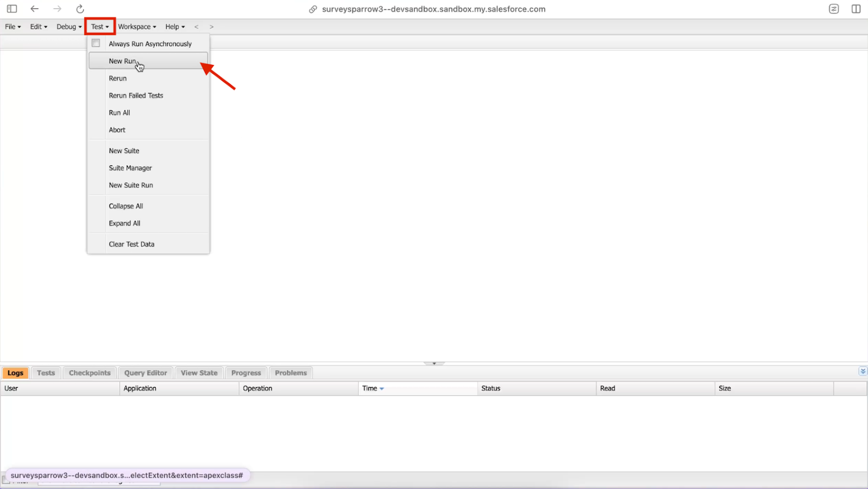
Task: Click the browser forward arrow
Action: [x=58, y=9]
